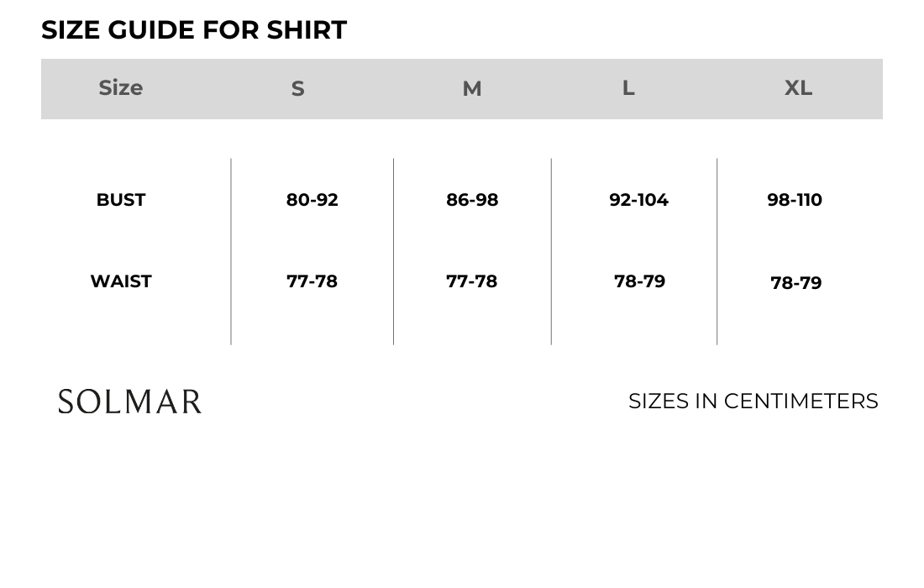This screenshot has width=924, height=588.
Task: Click the 86-98 bust value for M
Action: click(x=472, y=200)
